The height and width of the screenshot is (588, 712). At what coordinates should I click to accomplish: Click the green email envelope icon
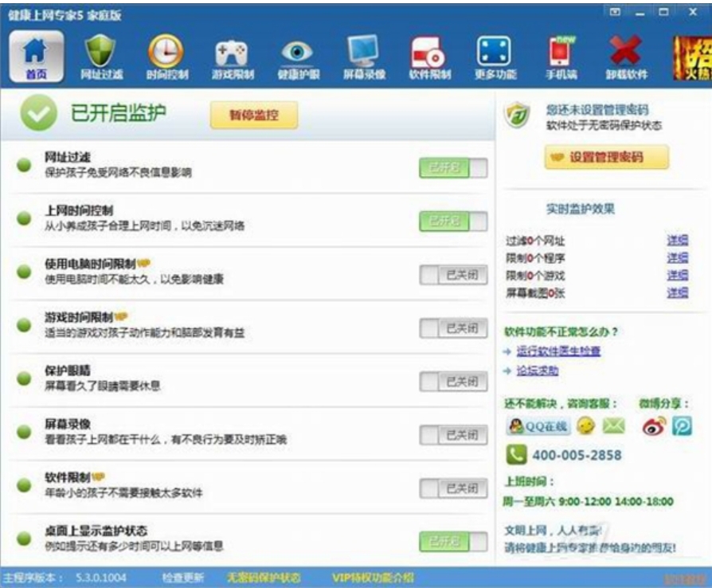[x=613, y=426]
